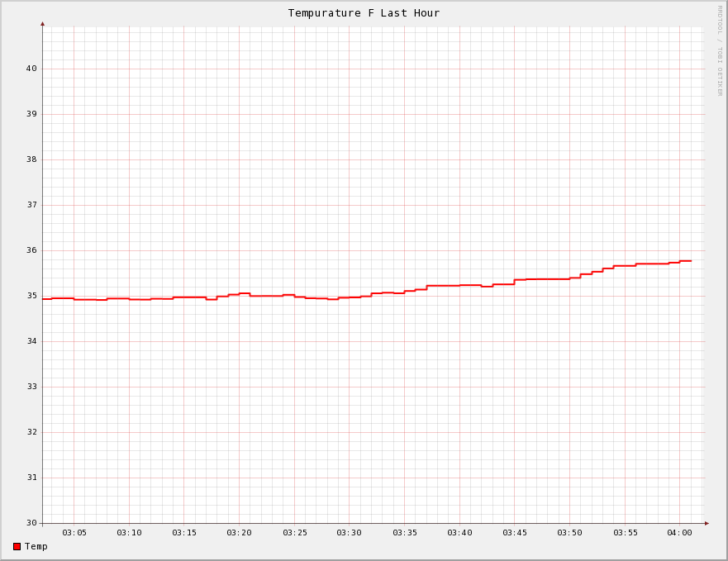Click the 30 label on the y-axis
The width and height of the screenshot is (728, 561).
[31, 523]
